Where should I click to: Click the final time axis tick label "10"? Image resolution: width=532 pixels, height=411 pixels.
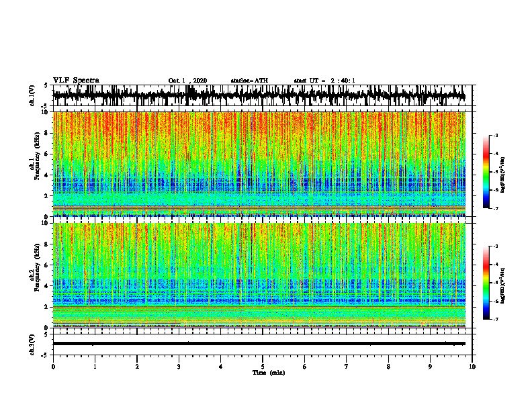(472, 367)
